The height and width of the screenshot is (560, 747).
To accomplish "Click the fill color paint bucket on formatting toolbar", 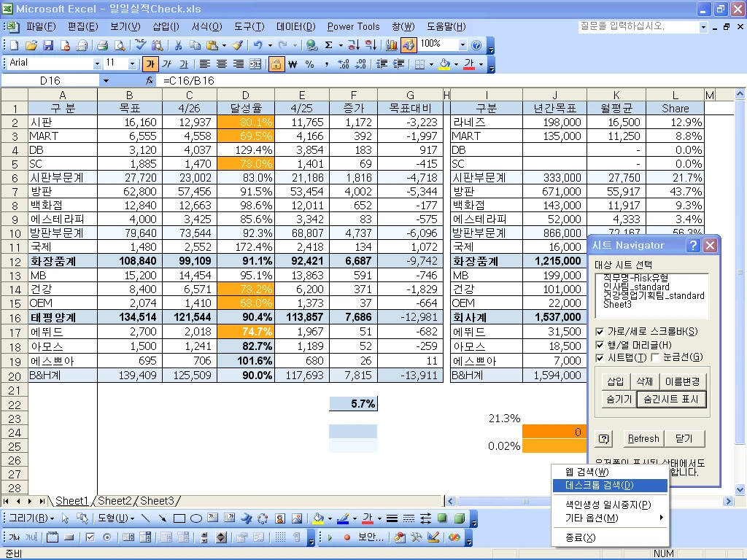I will point(444,64).
